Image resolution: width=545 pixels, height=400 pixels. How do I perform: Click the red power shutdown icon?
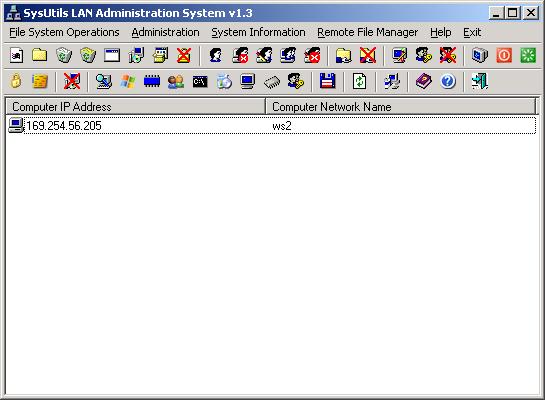(x=504, y=55)
